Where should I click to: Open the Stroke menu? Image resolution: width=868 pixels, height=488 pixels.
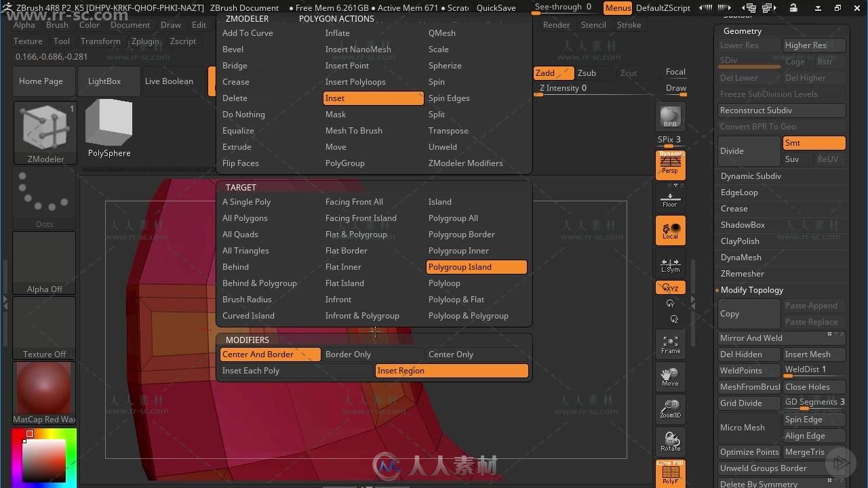pyautogui.click(x=629, y=25)
